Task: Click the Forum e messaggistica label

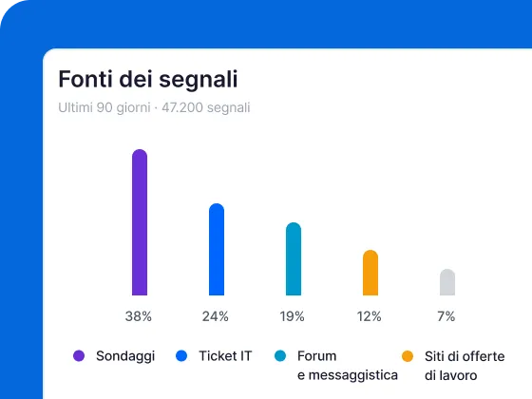Action: click(x=348, y=366)
